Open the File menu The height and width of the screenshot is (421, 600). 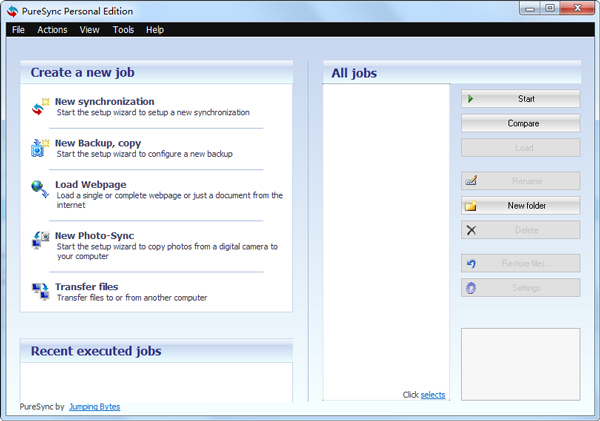(18, 30)
